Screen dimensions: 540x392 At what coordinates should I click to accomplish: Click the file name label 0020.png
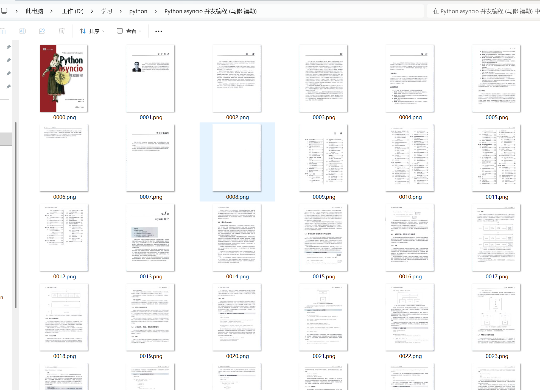click(x=237, y=356)
